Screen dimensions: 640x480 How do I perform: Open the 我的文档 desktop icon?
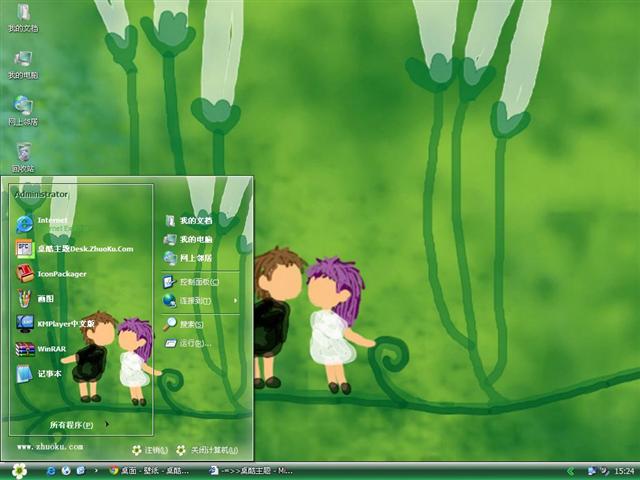pyautogui.click(x=23, y=17)
